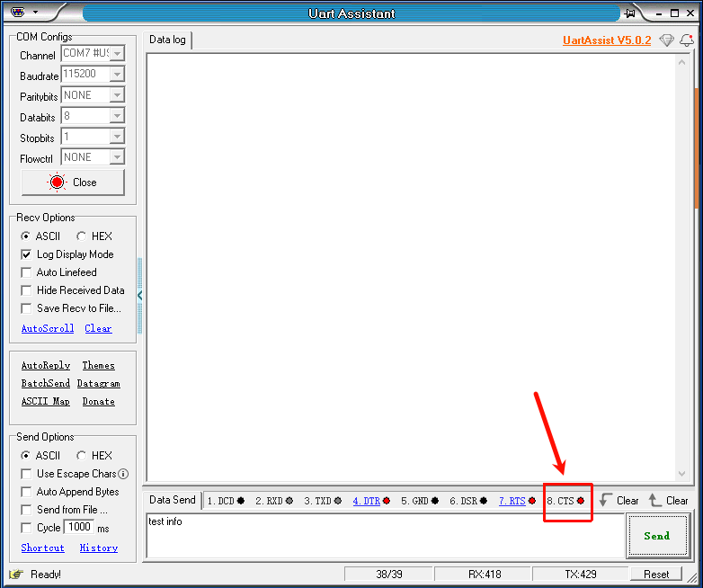Toggle the RTS red indicator dot

tap(532, 501)
